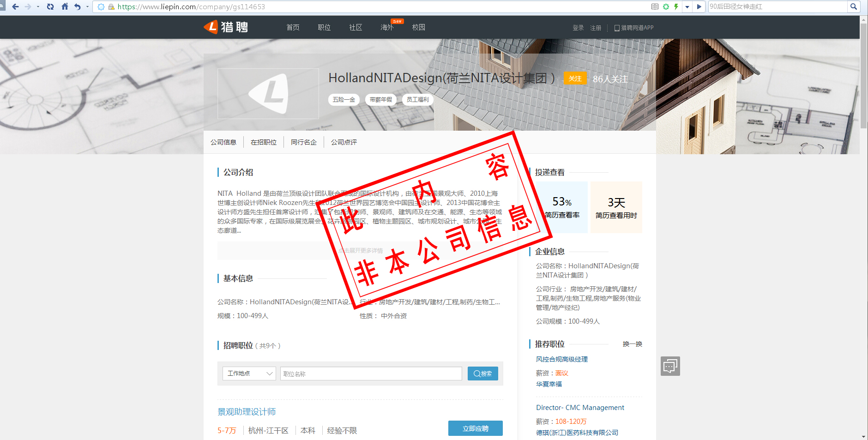
Task: Go to the browser home page icon
Action: (x=65, y=6)
